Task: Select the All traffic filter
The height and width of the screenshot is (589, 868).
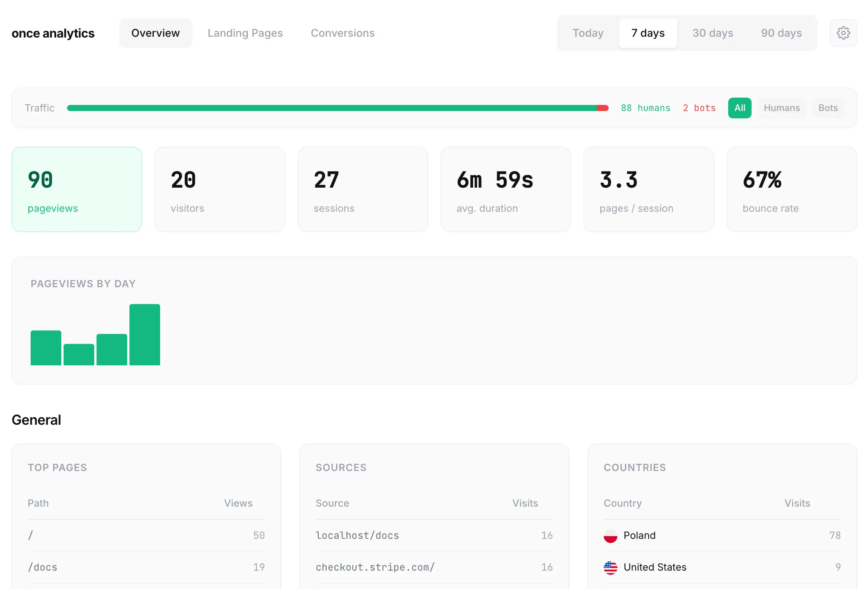Action: [x=740, y=108]
